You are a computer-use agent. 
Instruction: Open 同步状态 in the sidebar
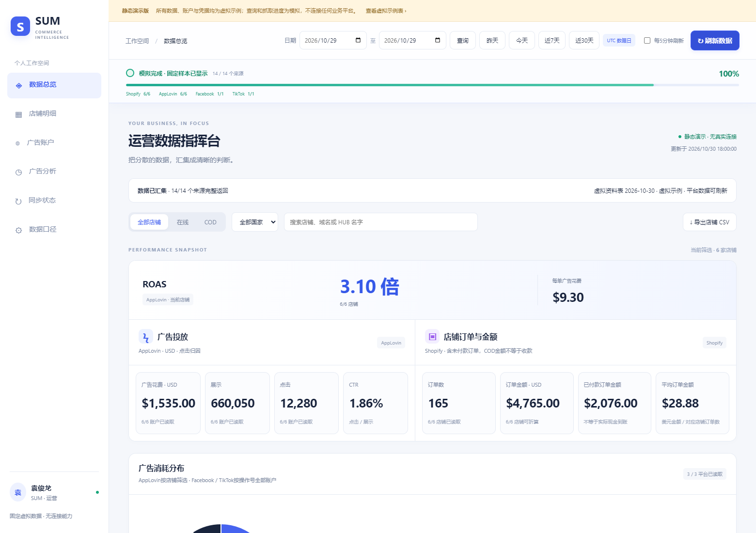point(54,200)
